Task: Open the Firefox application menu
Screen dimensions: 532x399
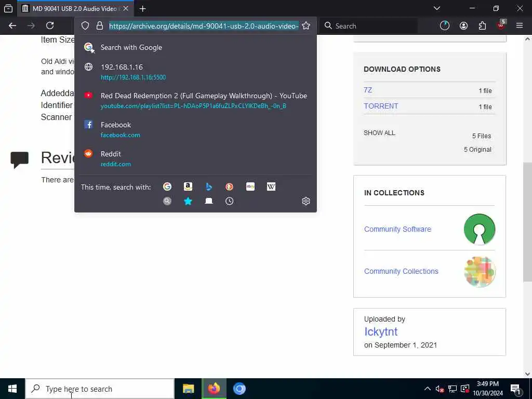Action: [520, 26]
